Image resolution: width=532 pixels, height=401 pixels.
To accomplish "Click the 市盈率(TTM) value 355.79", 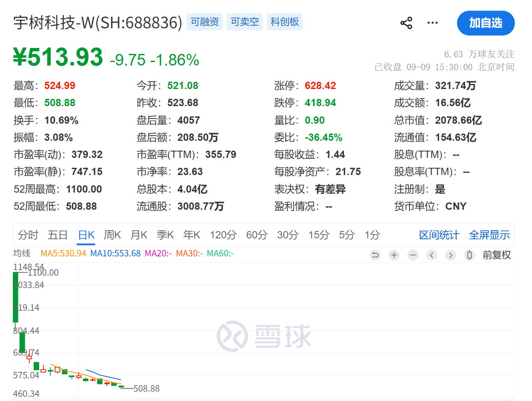I will (221, 154).
